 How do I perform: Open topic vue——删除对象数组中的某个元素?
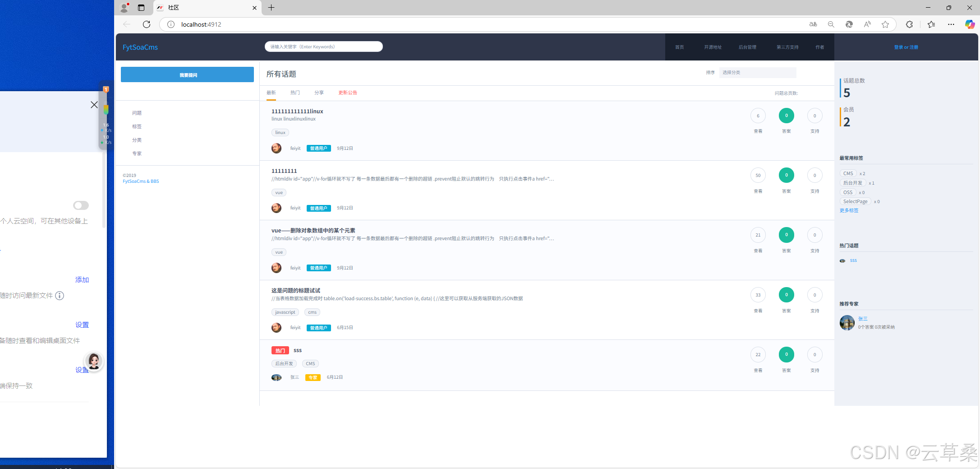pyautogui.click(x=313, y=231)
